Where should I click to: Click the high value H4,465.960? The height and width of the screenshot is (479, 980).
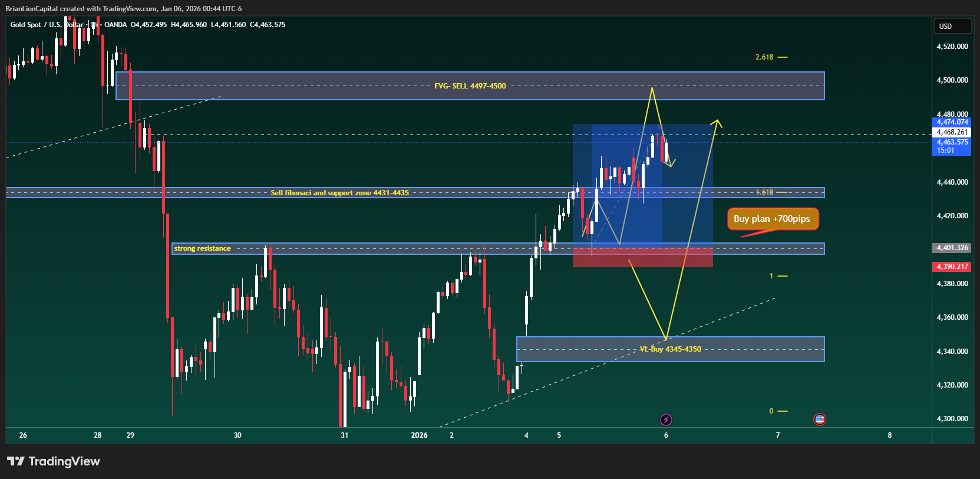click(x=189, y=25)
